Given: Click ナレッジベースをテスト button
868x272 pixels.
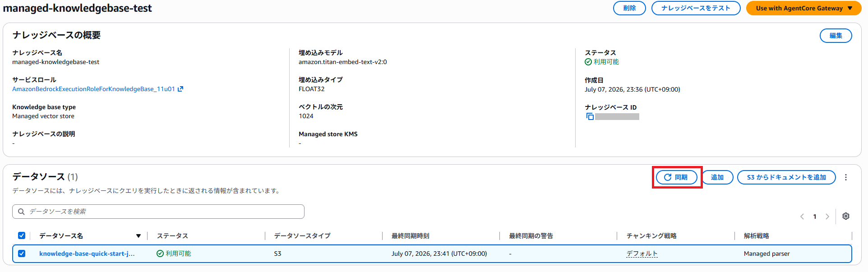Looking at the screenshot, I should tap(696, 8).
